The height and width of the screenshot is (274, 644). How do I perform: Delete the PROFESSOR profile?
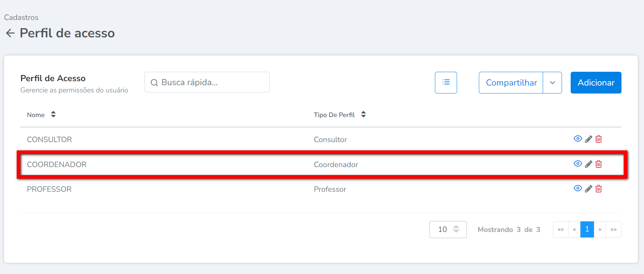(599, 189)
